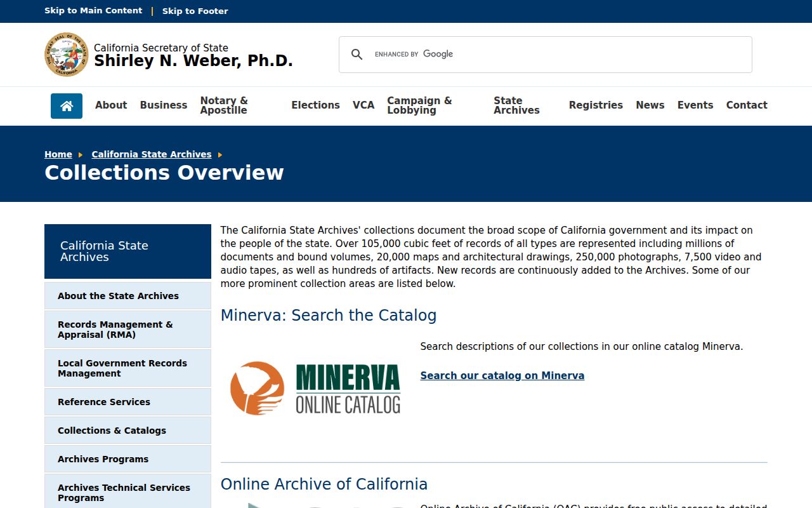
Task: Select About the State Archives sidebar item
Action: (128, 296)
